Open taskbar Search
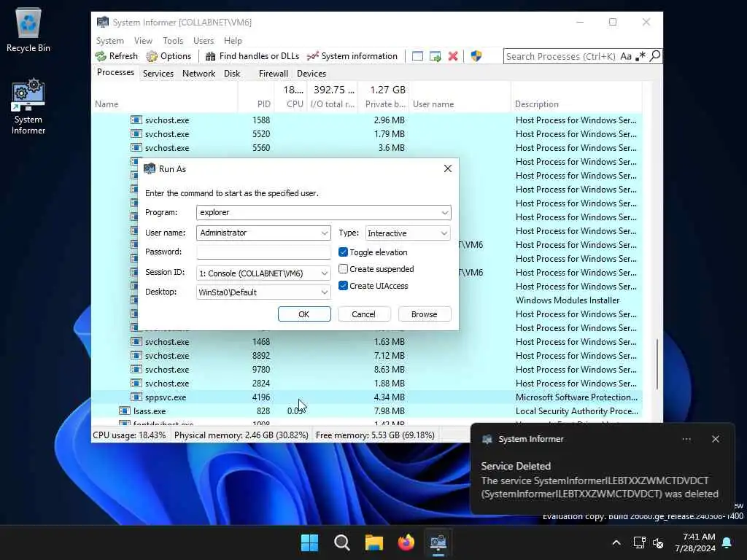The height and width of the screenshot is (560, 747). click(x=341, y=542)
